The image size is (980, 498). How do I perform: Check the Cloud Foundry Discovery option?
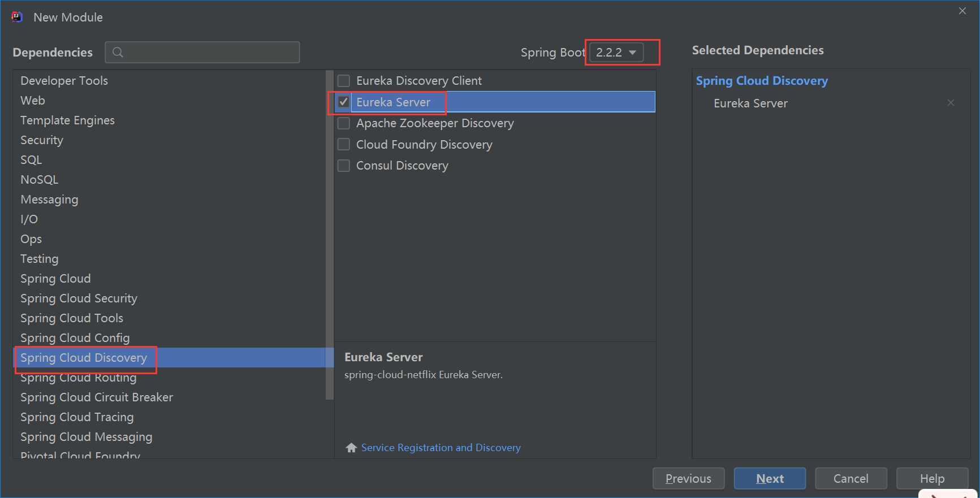[343, 144]
